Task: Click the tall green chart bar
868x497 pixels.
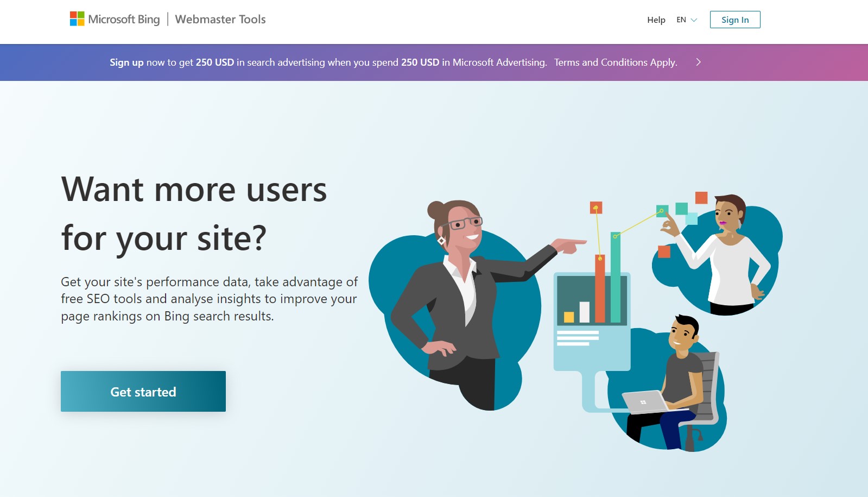Action: tap(615, 277)
